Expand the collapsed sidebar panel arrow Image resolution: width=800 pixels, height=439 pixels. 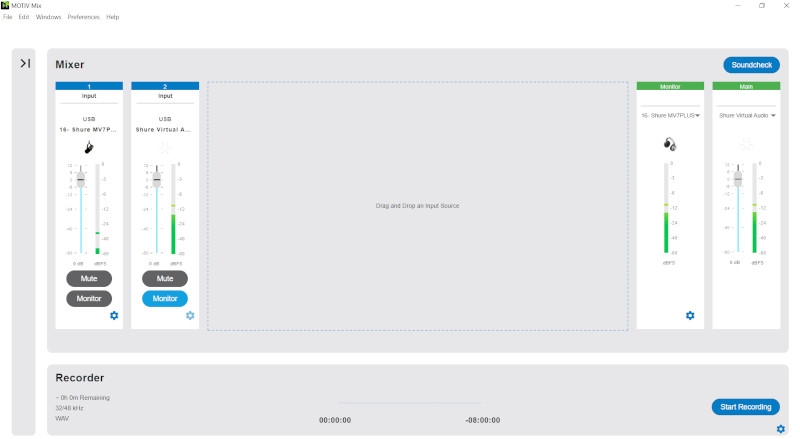pyautogui.click(x=25, y=63)
